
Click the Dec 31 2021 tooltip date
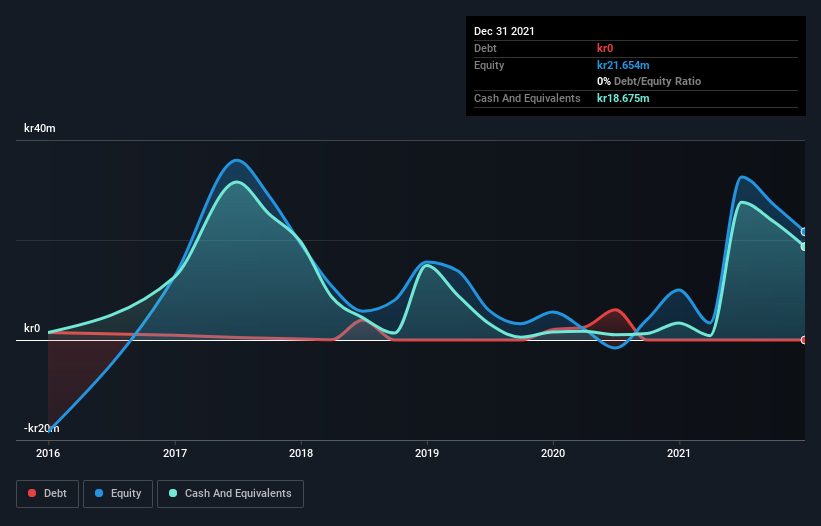(x=504, y=31)
